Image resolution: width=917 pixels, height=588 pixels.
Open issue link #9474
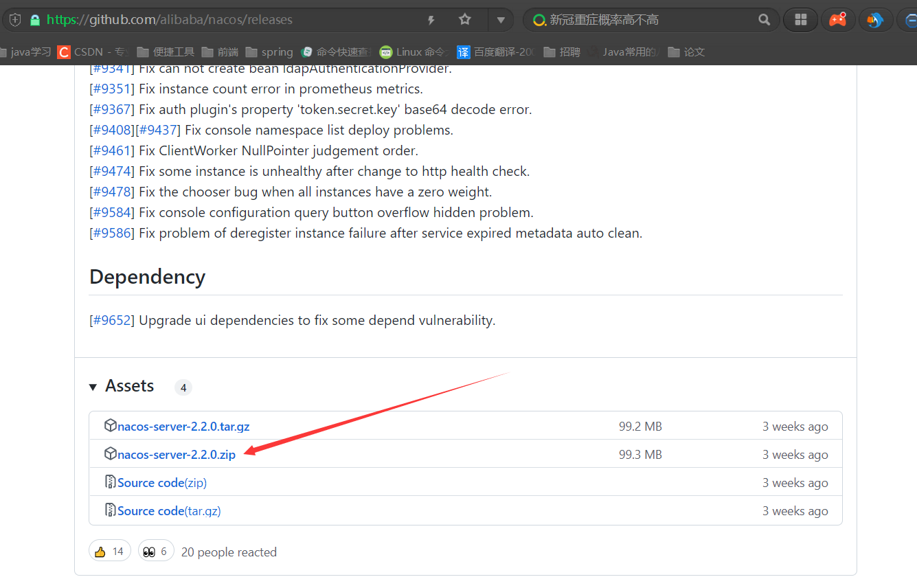pyautogui.click(x=112, y=171)
